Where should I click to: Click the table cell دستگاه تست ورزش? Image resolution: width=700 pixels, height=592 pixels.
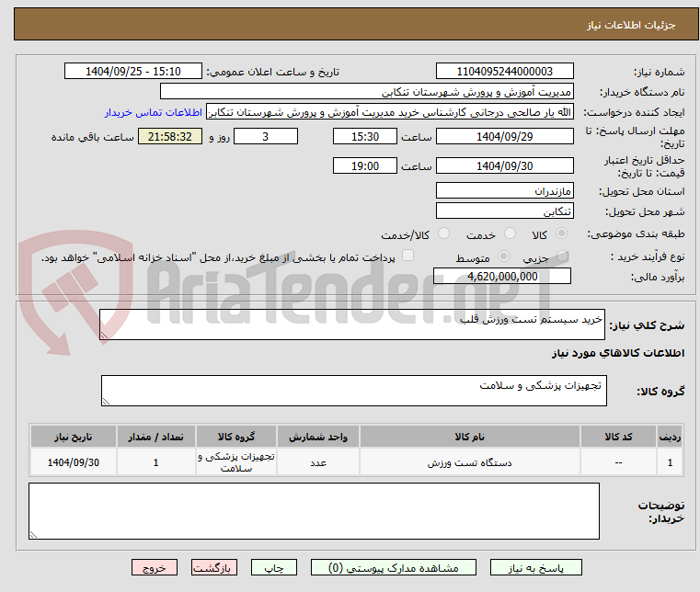point(470,462)
